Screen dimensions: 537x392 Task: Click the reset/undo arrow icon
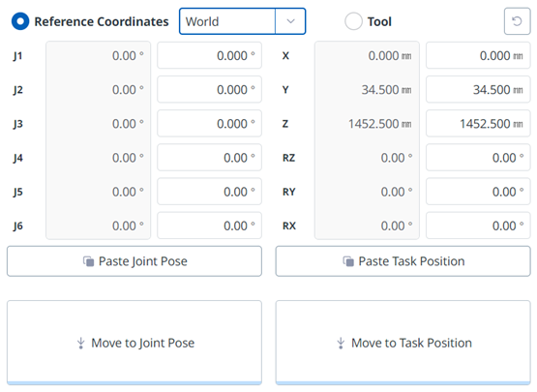[x=517, y=21]
